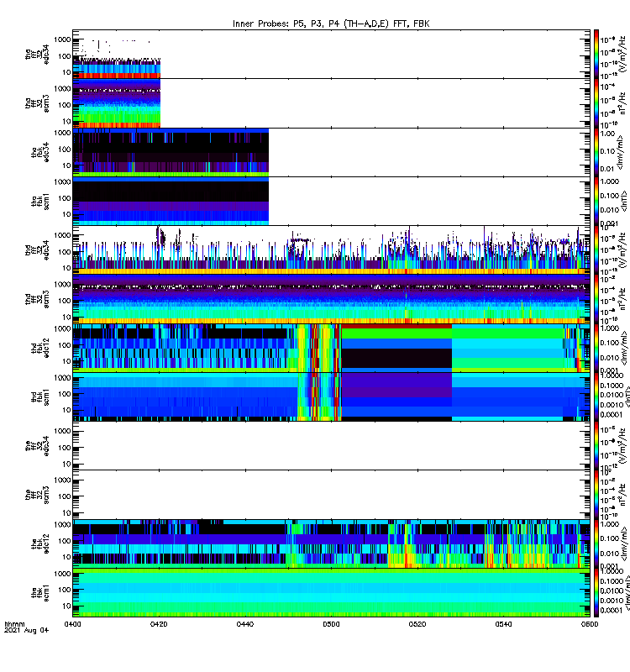
Task: Click the '0400' time axis label
Action: (x=72, y=624)
